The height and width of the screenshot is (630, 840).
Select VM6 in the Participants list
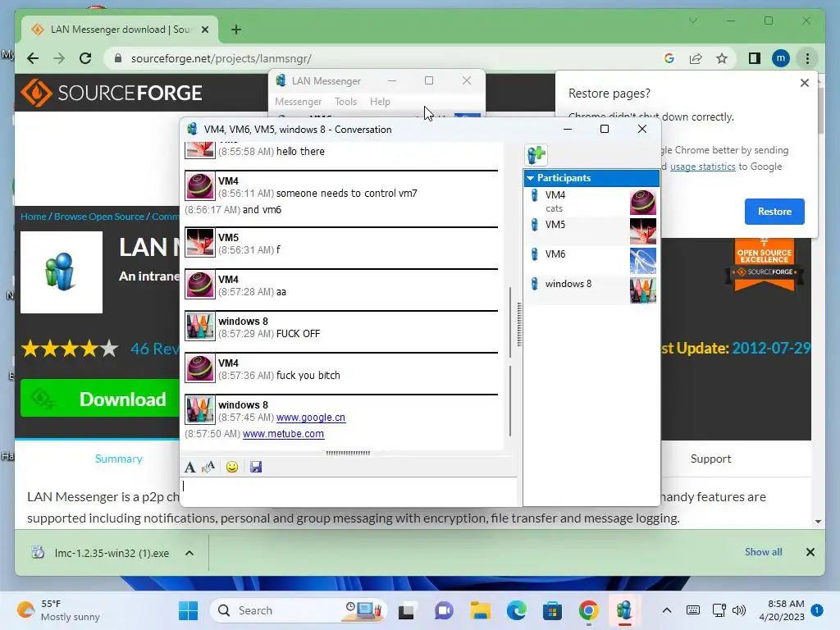pyautogui.click(x=591, y=261)
